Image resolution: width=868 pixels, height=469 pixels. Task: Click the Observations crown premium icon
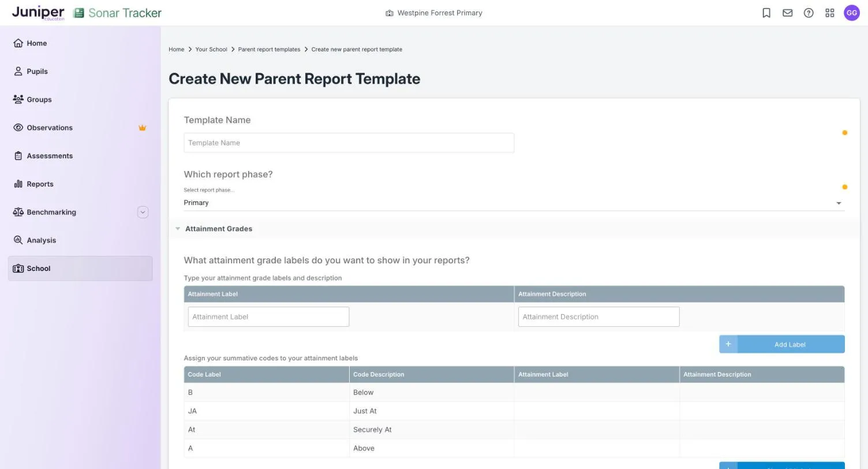pos(142,128)
